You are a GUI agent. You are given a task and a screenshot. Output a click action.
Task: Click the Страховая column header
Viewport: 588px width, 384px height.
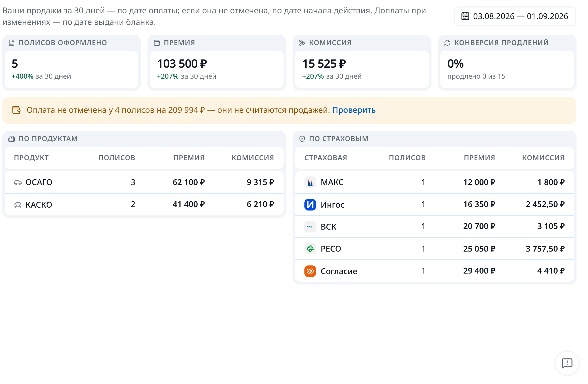(x=326, y=158)
